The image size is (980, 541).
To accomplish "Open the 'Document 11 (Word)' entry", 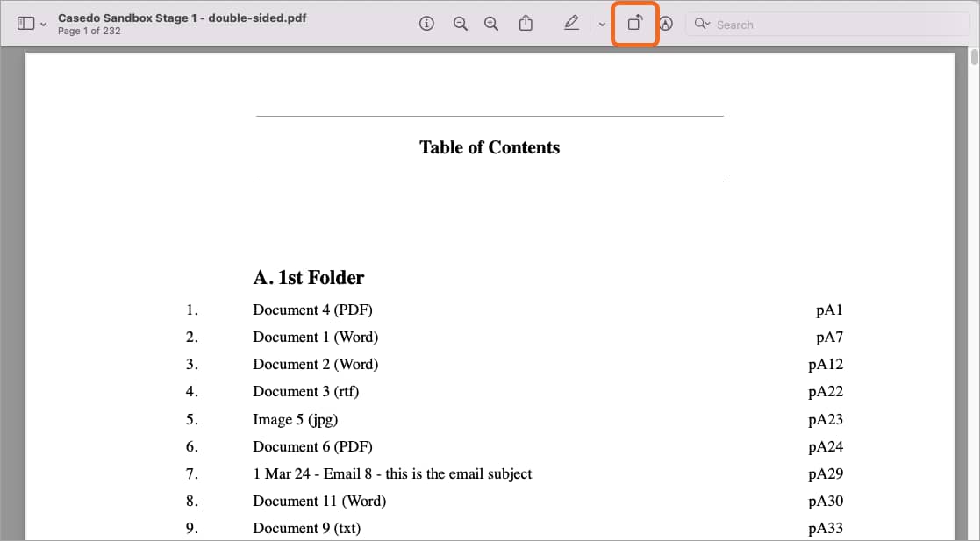I will (319, 501).
